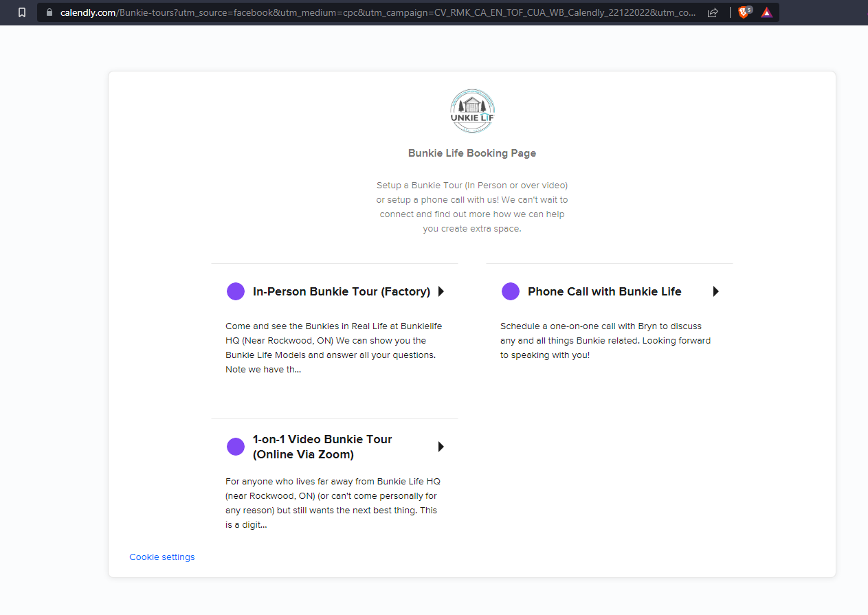Click the share page icon
The image size is (868, 615).
pos(713,12)
